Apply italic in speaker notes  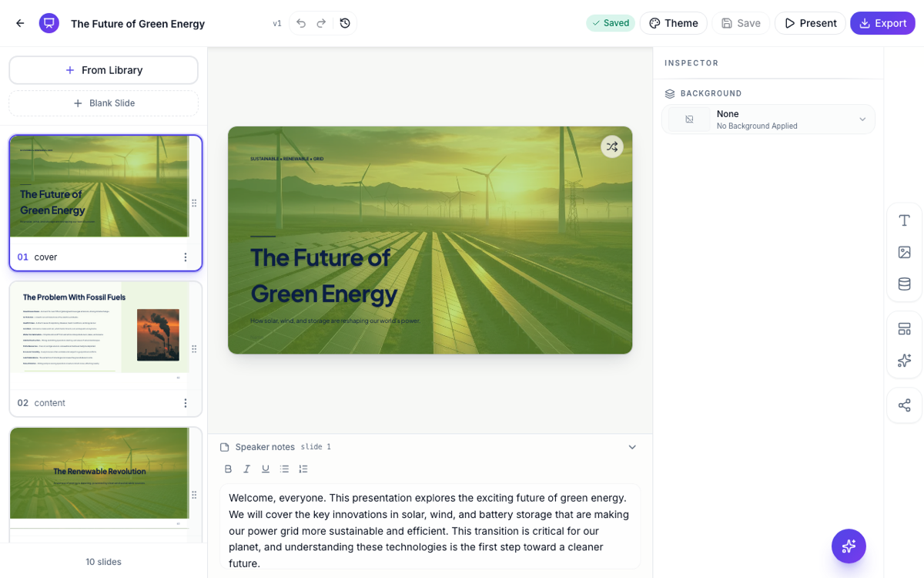click(x=247, y=469)
